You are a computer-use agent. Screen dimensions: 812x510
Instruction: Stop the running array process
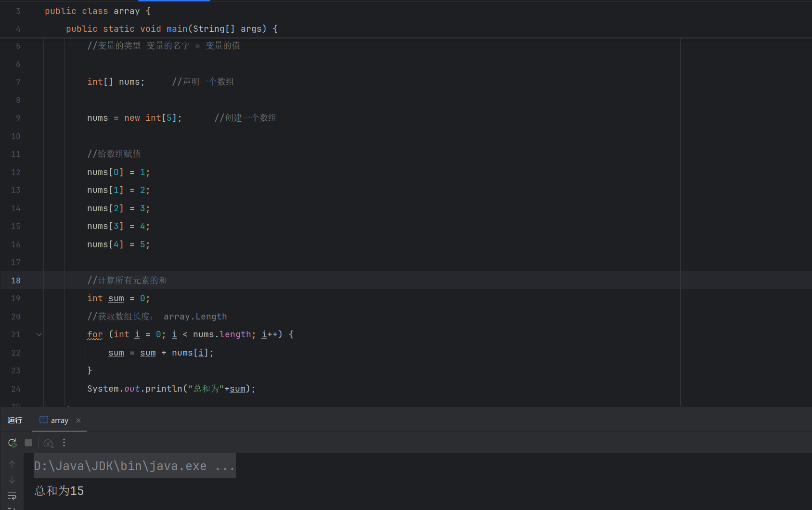pyautogui.click(x=28, y=443)
